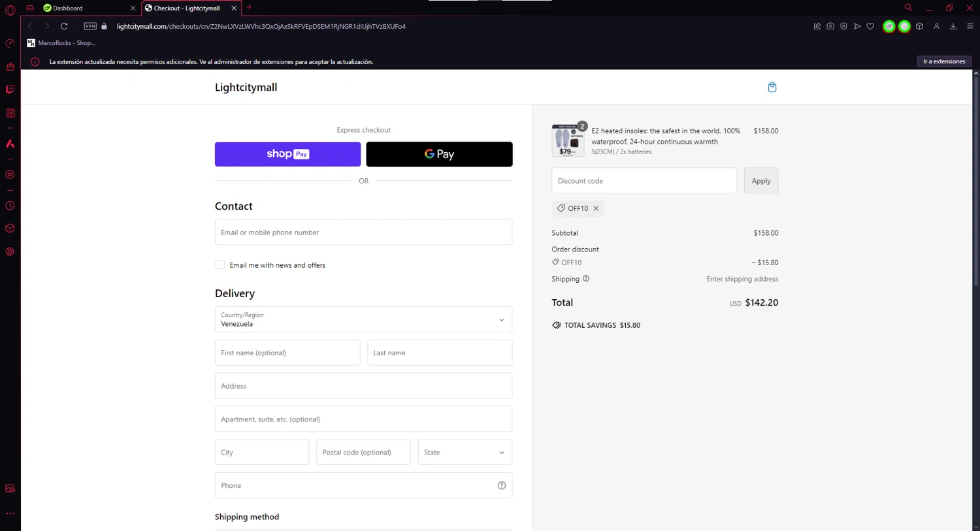The image size is (980, 531).
Task: Open a new tab with plus
Action: point(250,8)
